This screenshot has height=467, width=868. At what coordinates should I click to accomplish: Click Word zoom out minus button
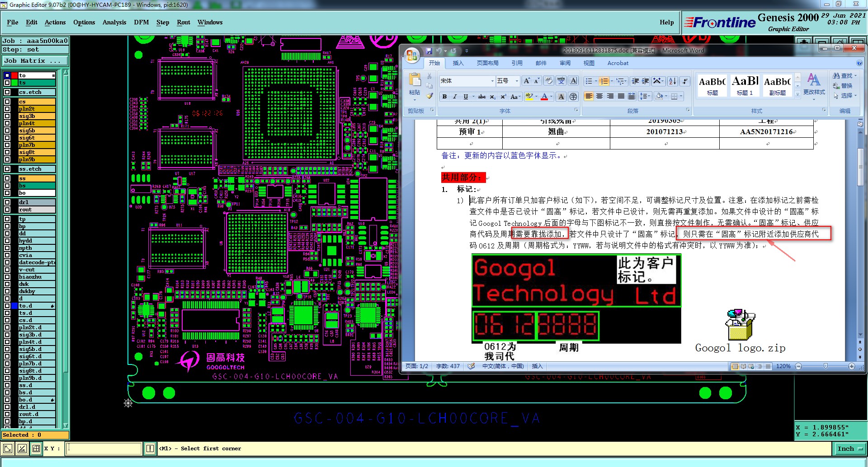point(798,366)
